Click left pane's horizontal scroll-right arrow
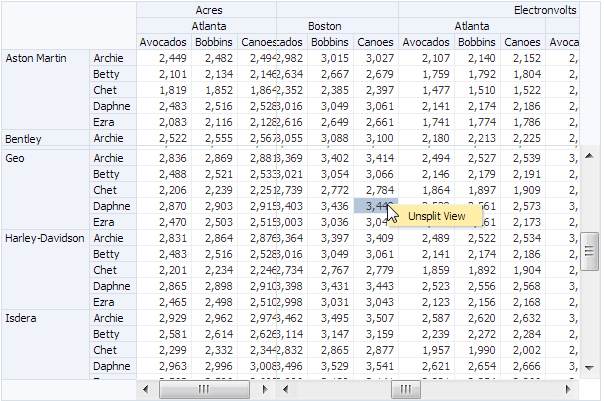 click(x=265, y=389)
